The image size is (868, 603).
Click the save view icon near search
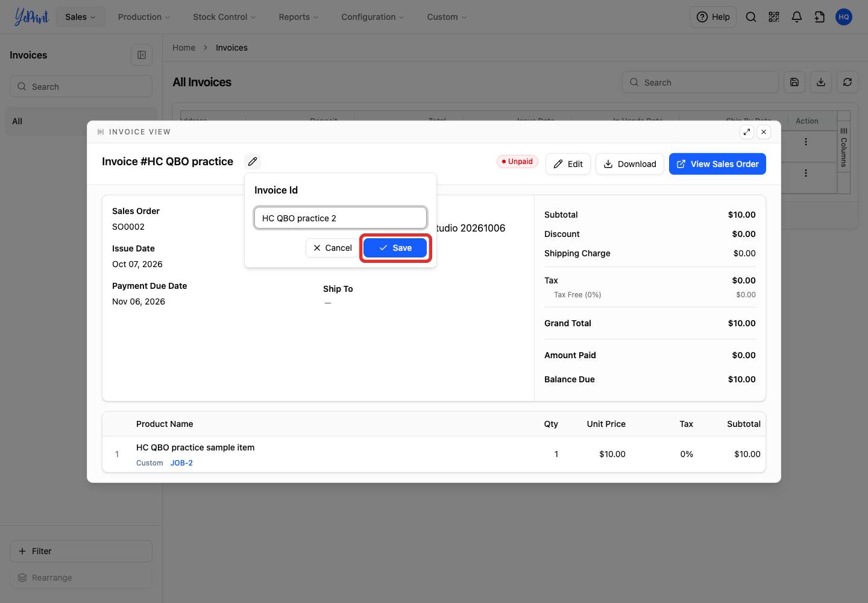794,82
